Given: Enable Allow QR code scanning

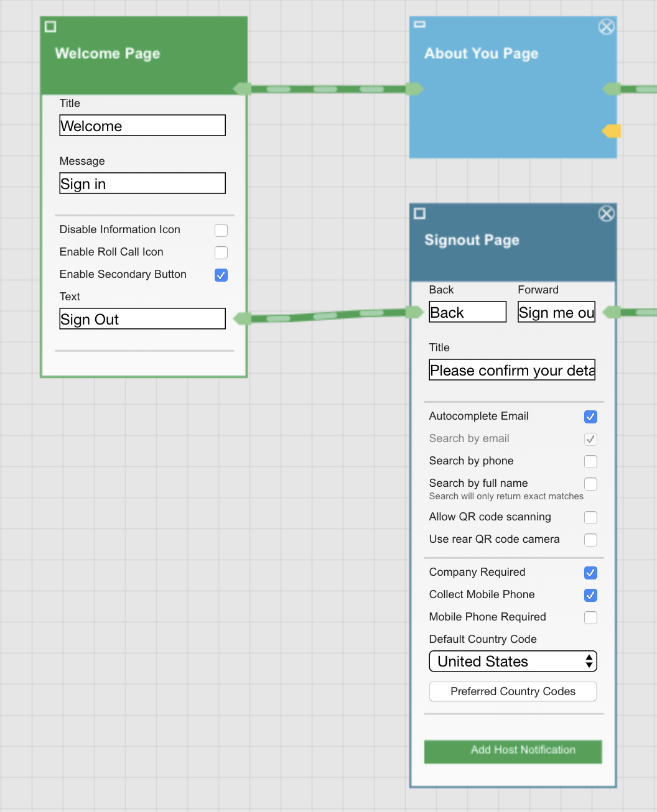Looking at the screenshot, I should (x=590, y=517).
